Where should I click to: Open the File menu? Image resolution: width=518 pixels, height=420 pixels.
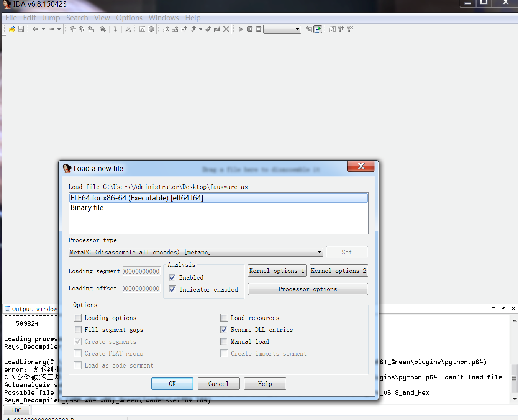(x=11, y=18)
